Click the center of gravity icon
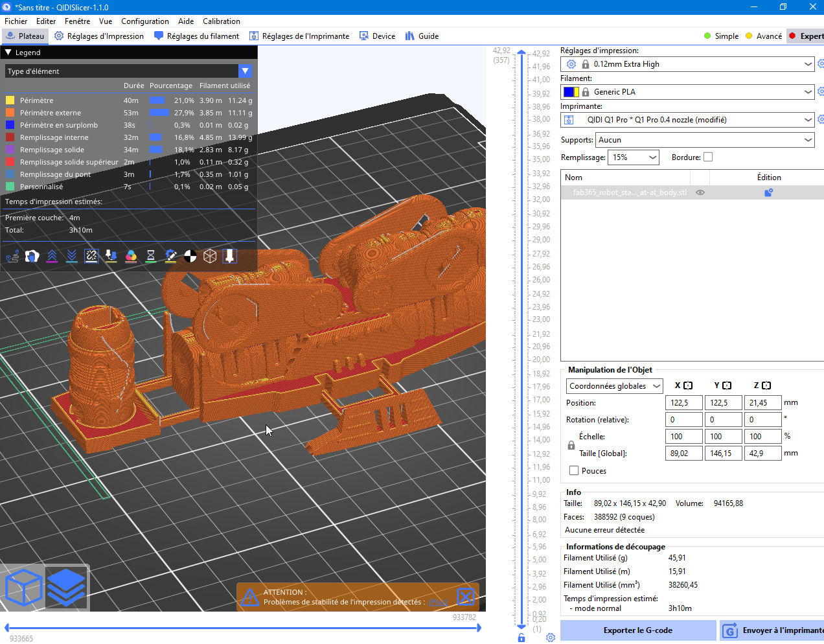The height and width of the screenshot is (644, 824). [x=190, y=257]
